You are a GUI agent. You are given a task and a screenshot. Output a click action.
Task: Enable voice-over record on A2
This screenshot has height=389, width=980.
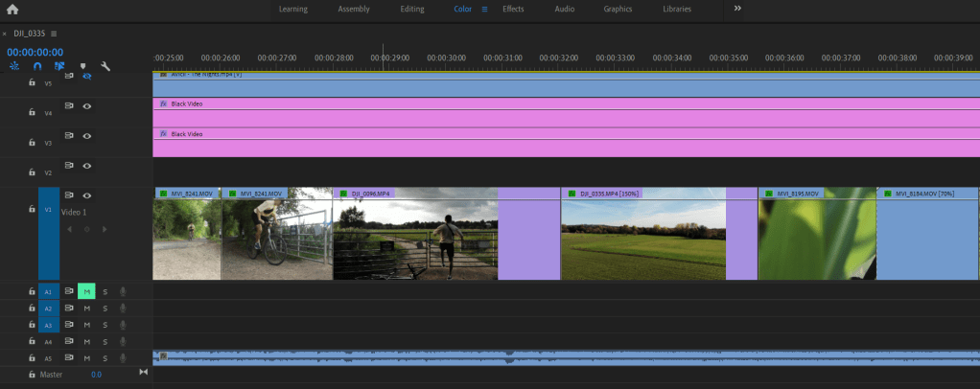(123, 309)
